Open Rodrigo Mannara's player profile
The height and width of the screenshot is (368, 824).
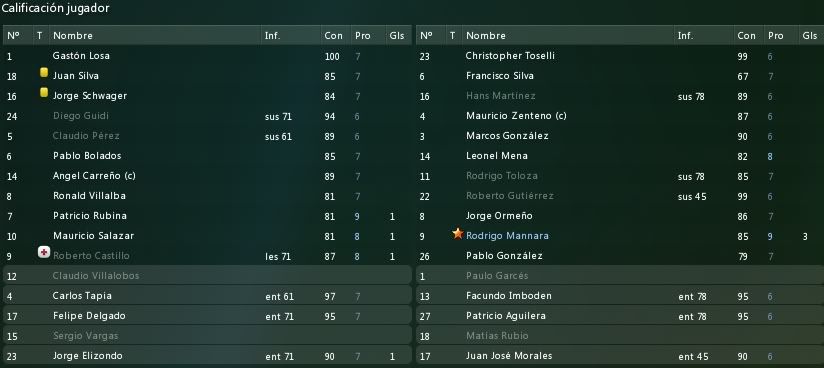tap(507, 236)
